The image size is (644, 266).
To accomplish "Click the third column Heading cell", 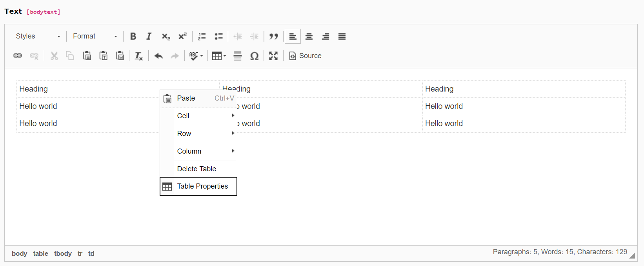I will click(524, 89).
